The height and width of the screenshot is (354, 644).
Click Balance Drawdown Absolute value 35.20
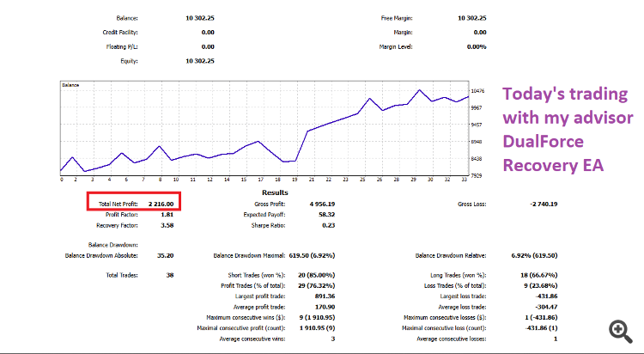tap(165, 256)
